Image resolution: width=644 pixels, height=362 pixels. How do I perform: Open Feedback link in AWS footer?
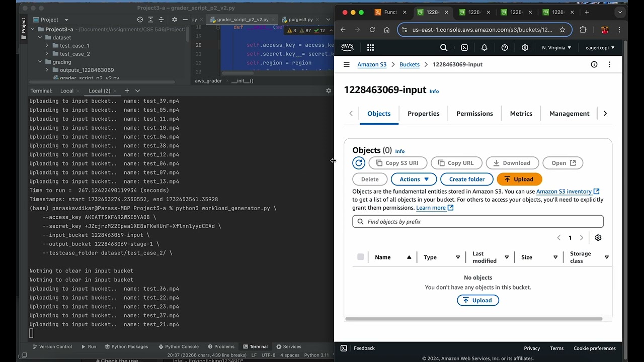[364, 348]
